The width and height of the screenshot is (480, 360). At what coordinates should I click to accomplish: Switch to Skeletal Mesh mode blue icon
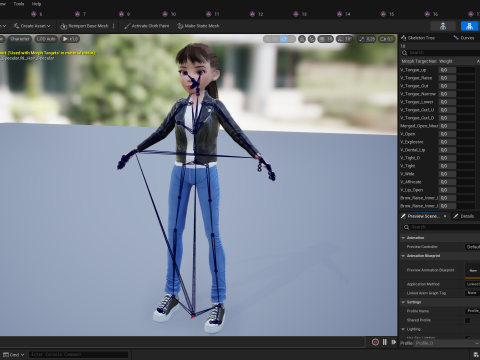pyautogui.click(x=469, y=26)
